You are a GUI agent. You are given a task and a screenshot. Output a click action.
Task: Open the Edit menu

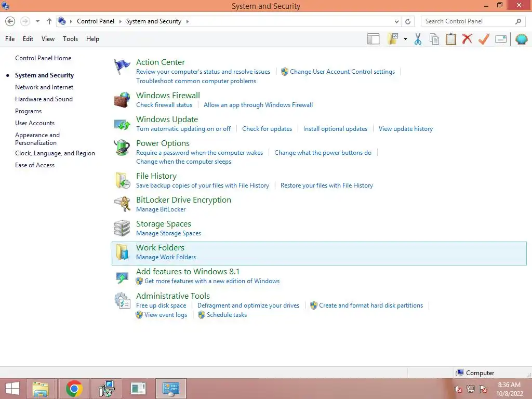point(28,39)
